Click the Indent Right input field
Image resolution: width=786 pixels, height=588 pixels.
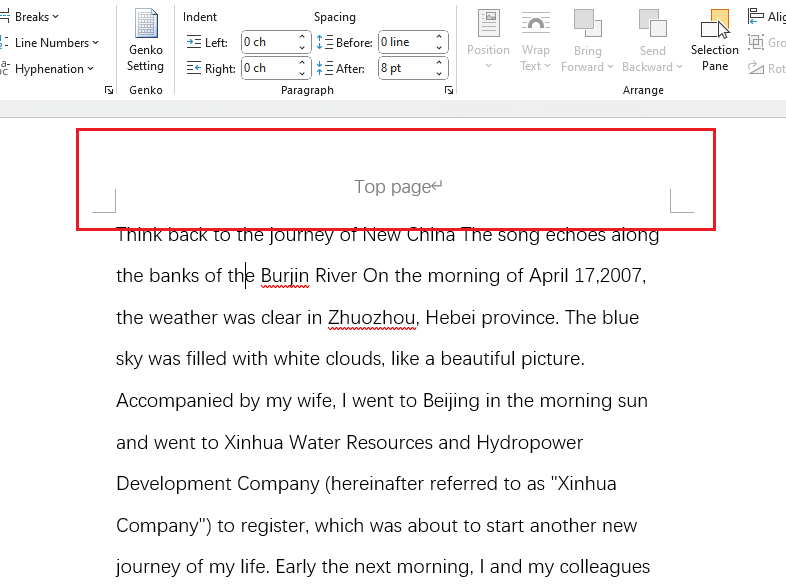[x=270, y=68]
